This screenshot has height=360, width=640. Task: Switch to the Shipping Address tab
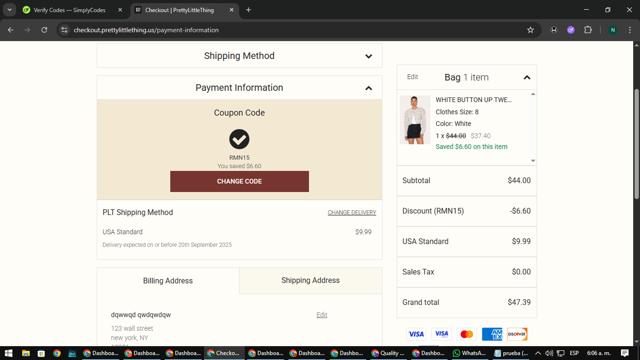[x=311, y=280]
